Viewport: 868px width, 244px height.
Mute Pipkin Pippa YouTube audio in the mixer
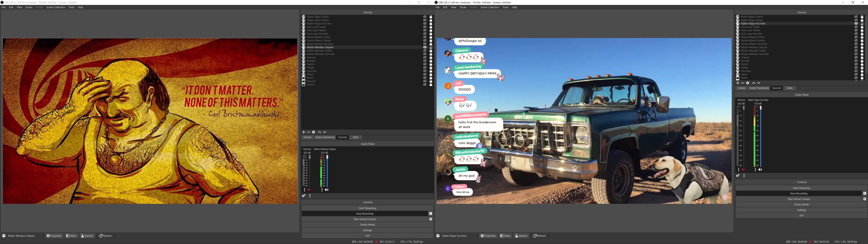coord(760,170)
